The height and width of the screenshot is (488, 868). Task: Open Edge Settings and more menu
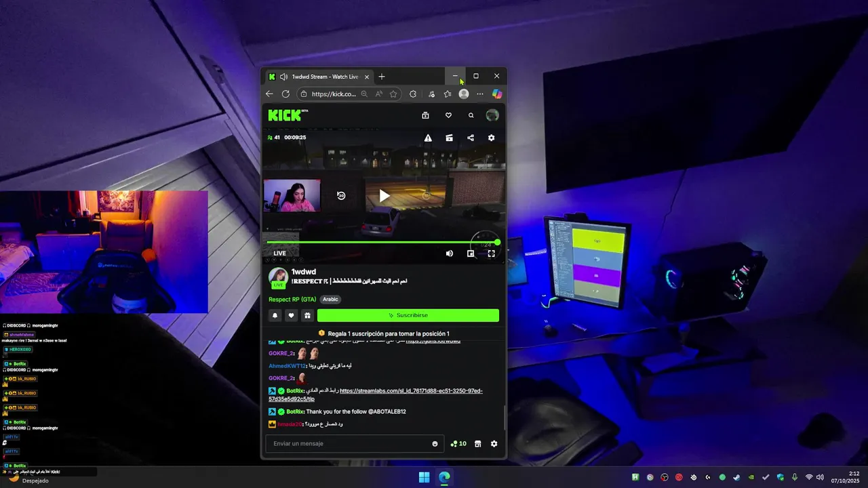[x=480, y=94]
